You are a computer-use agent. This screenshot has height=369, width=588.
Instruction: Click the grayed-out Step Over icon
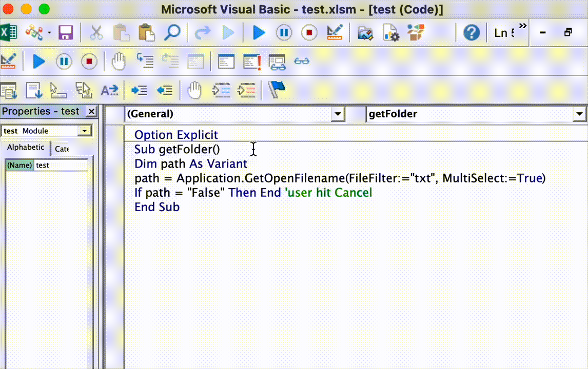[x=170, y=61]
